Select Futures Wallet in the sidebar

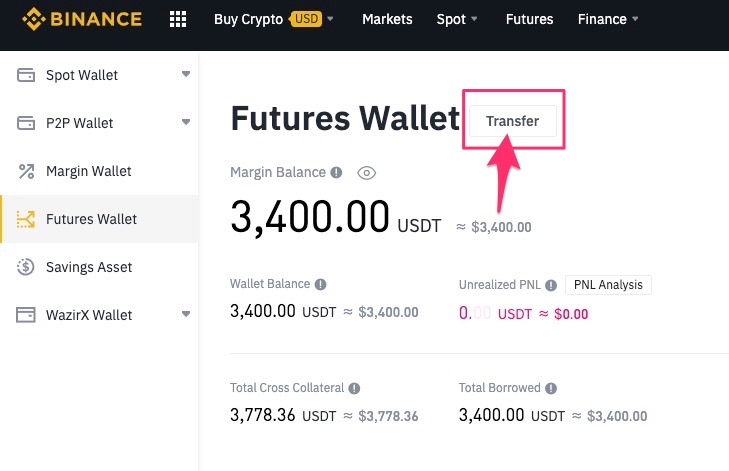[91, 219]
